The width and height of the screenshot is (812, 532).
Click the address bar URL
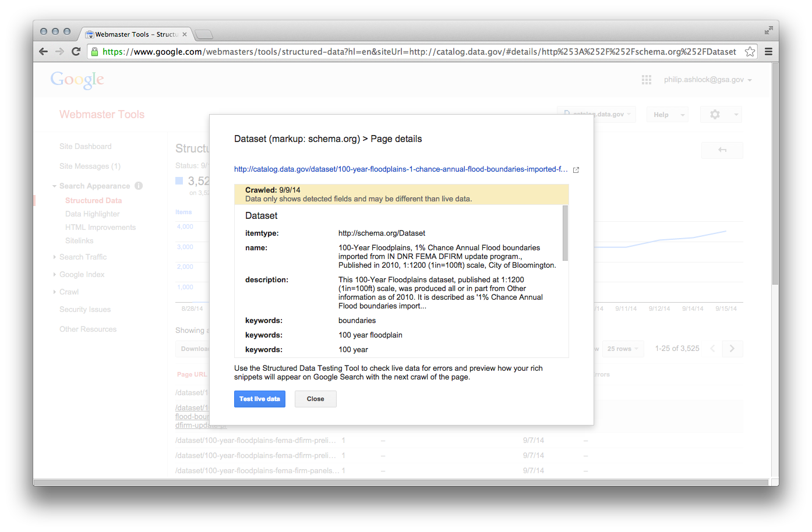[x=419, y=51]
